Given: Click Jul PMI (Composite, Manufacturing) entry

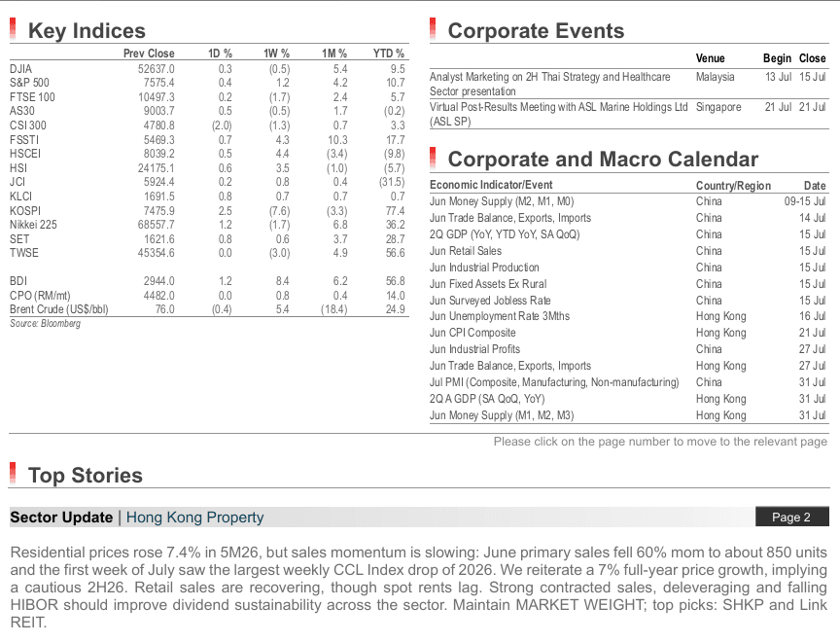Looking at the screenshot, I should [628, 382].
